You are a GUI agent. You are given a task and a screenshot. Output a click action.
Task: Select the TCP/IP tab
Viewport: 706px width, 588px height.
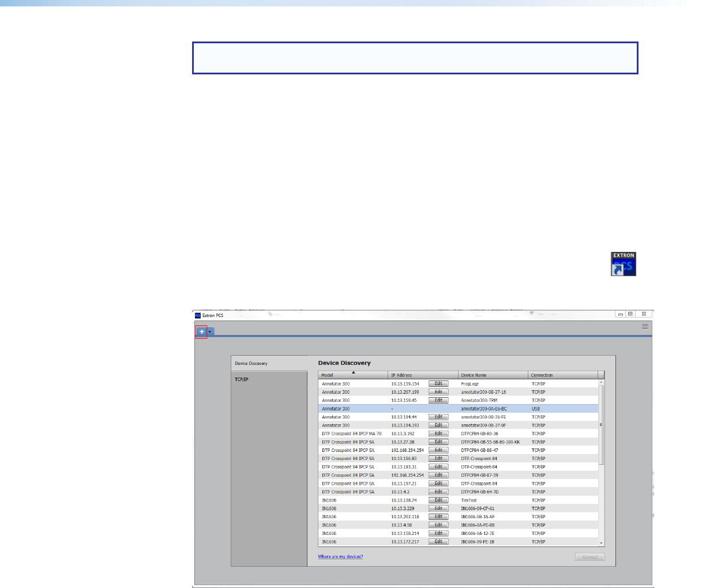click(x=269, y=379)
